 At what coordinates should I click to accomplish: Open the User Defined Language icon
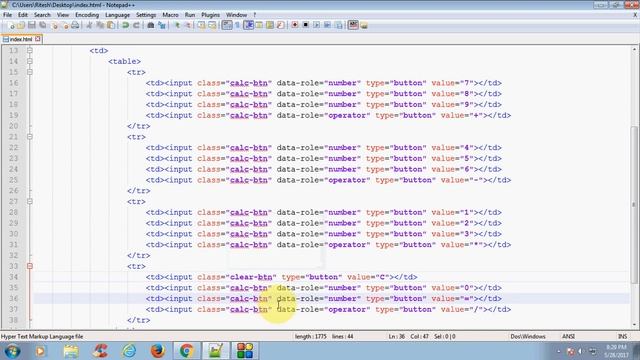(x=259, y=25)
